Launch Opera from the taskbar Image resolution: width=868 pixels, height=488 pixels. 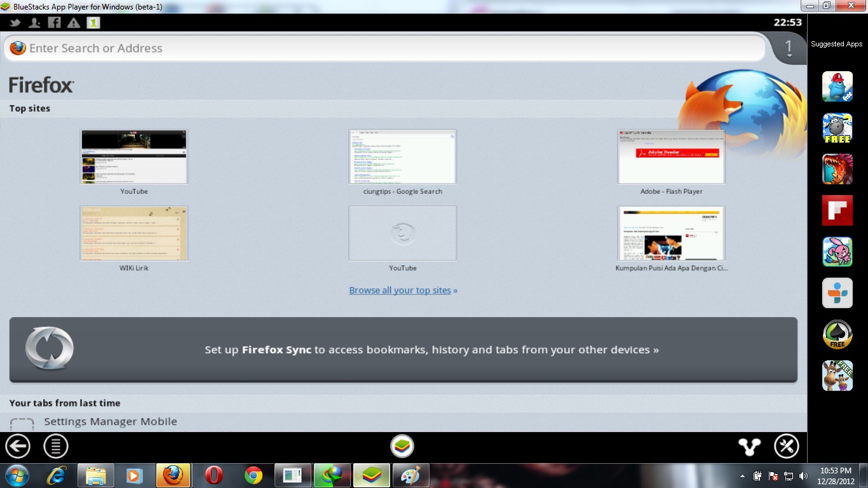[214, 475]
